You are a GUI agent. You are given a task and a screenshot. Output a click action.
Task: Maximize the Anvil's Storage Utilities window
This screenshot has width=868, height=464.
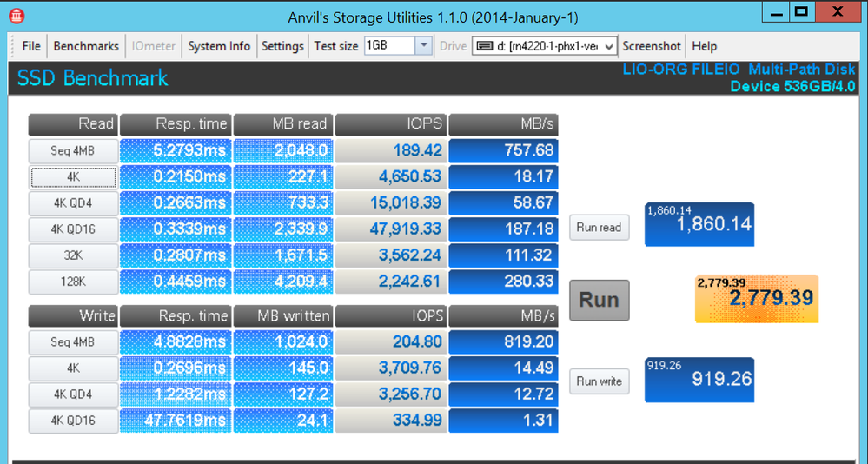801,12
